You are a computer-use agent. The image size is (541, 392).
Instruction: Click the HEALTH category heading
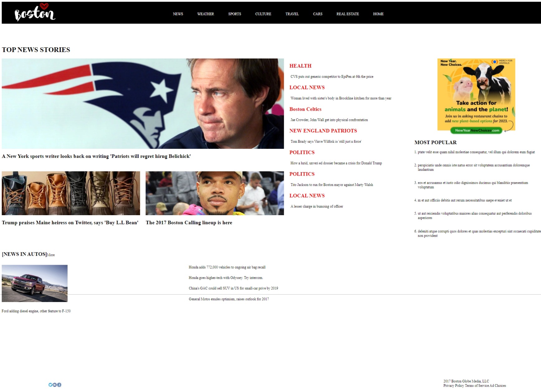[x=300, y=66]
